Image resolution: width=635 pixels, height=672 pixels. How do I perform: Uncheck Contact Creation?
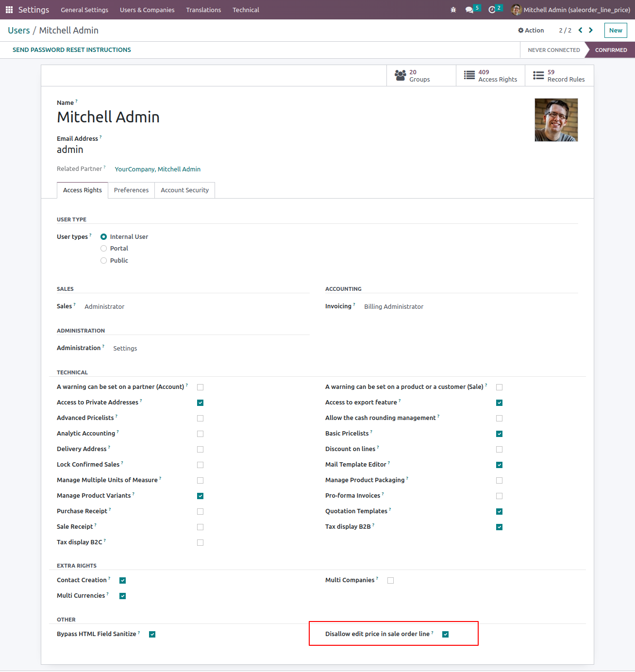click(x=123, y=581)
